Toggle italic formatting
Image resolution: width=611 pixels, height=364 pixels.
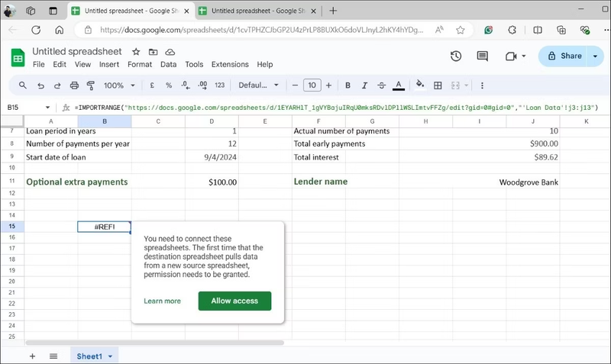click(x=364, y=85)
